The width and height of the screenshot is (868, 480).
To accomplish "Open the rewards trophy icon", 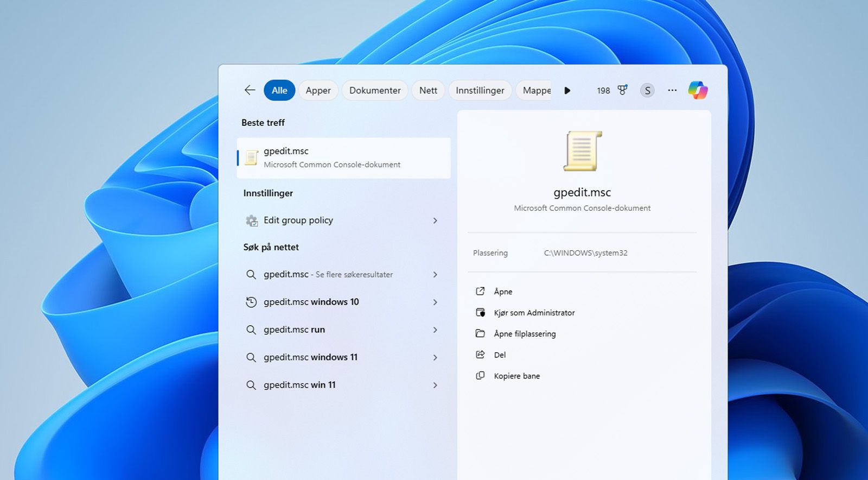I will point(623,90).
